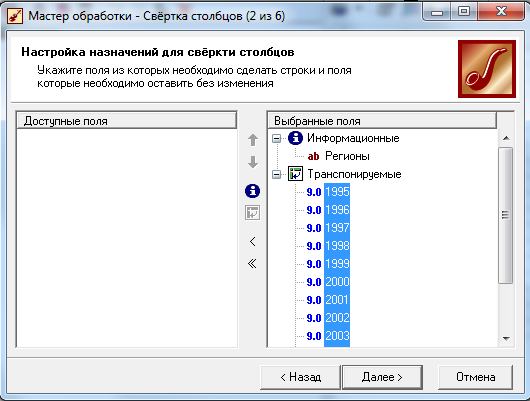Click the Транспонируемые group icon
The image size is (530, 401).
[x=295, y=174]
